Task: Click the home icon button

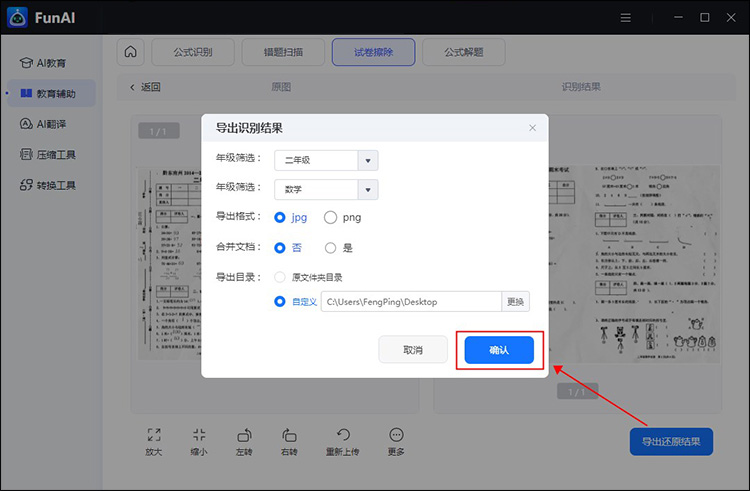Action: tap(130, 52)
